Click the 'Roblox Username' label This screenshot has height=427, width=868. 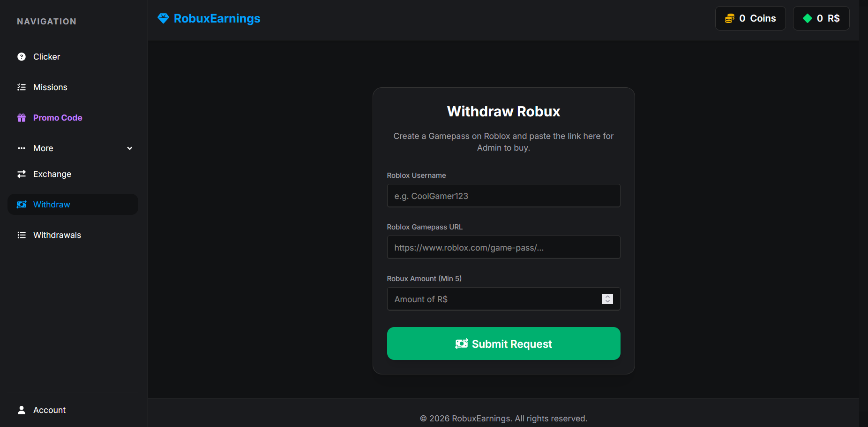coord(417,175)
